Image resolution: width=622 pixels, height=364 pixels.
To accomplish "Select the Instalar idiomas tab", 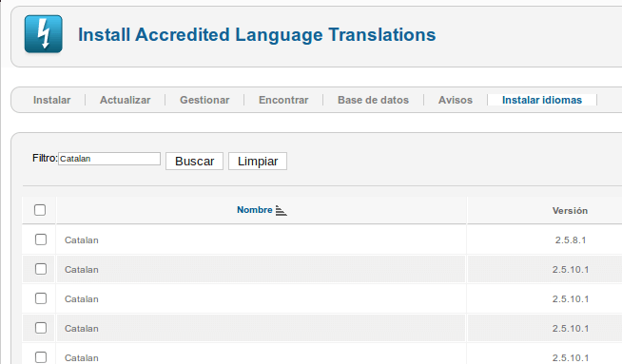I will click(x=542, y=100).
